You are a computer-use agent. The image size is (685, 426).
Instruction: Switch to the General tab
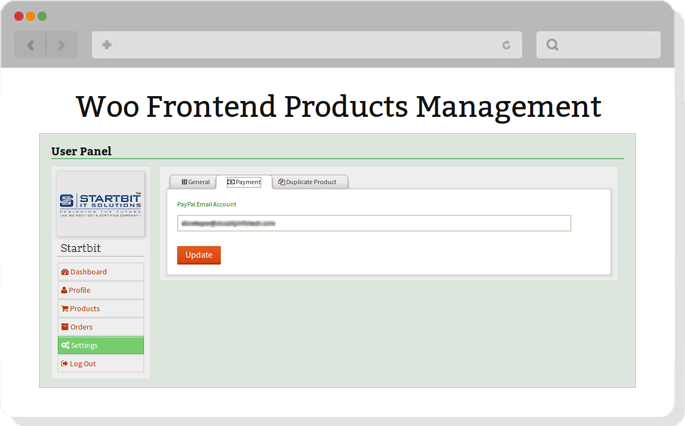coord(195,182)
